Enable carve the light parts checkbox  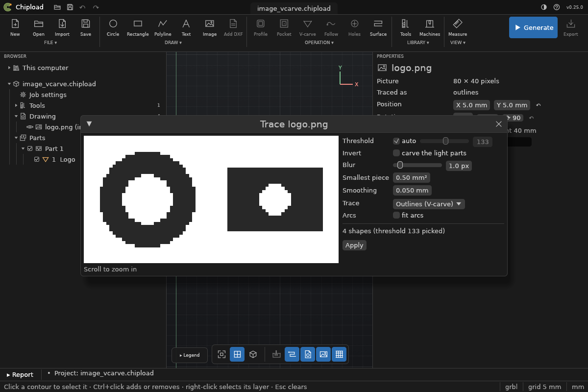[396, 153]
